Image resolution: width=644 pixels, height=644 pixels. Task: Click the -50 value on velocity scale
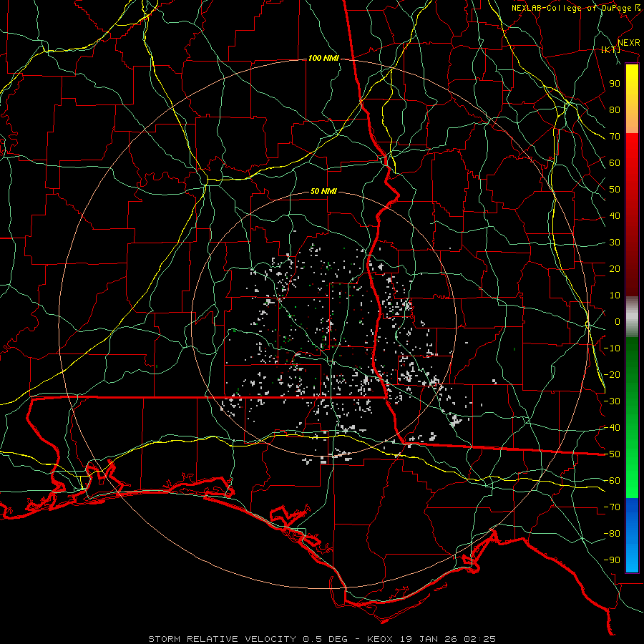[612, 454]
